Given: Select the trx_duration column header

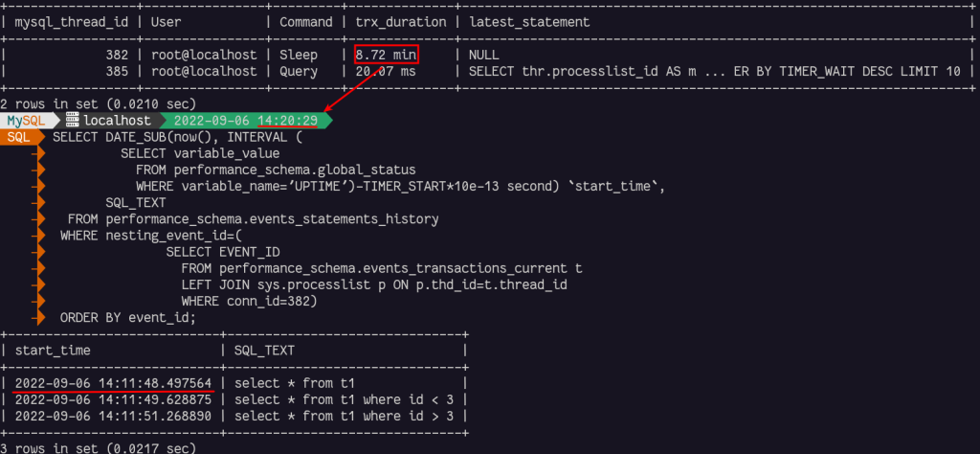Looking at the screenshot, I should coord(400,21).
